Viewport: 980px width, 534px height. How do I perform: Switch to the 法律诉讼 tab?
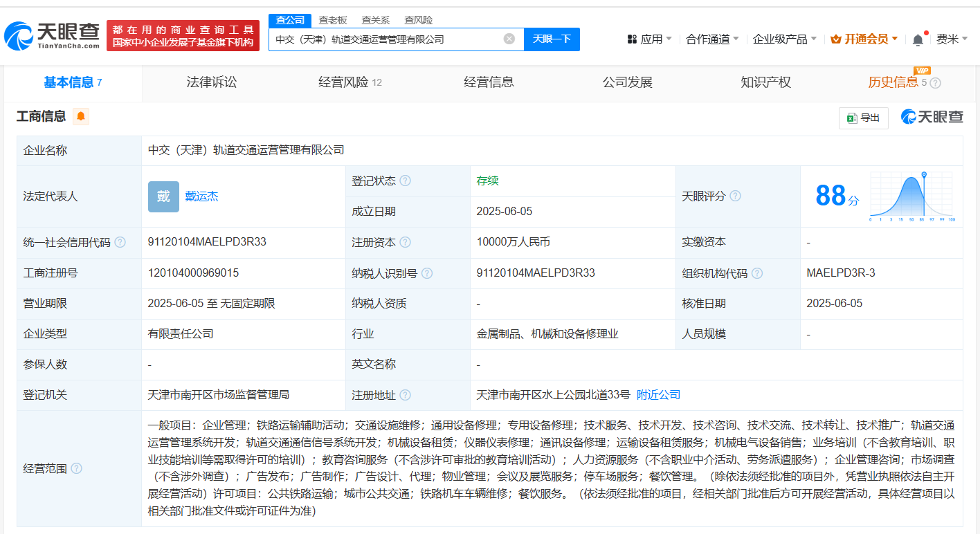(212, 82)
